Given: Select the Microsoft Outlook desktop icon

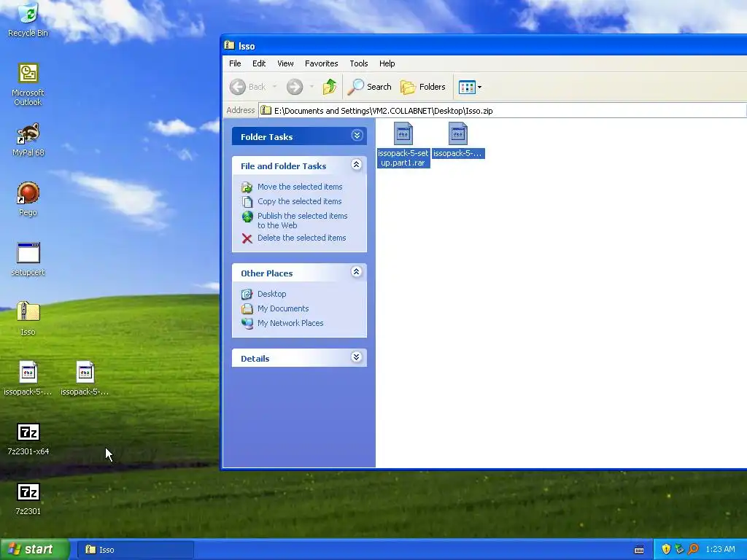Looking at the screenshot, I should point(28,85).
